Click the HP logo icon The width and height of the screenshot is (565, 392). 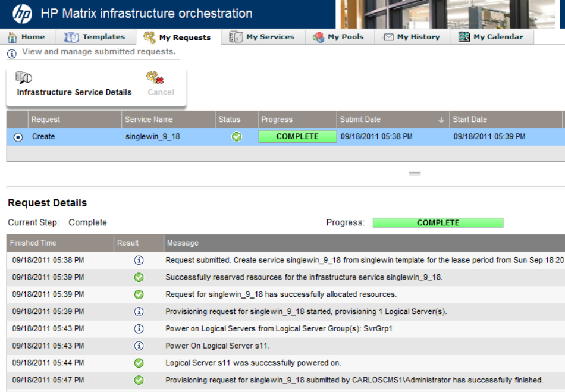[23, 14]
